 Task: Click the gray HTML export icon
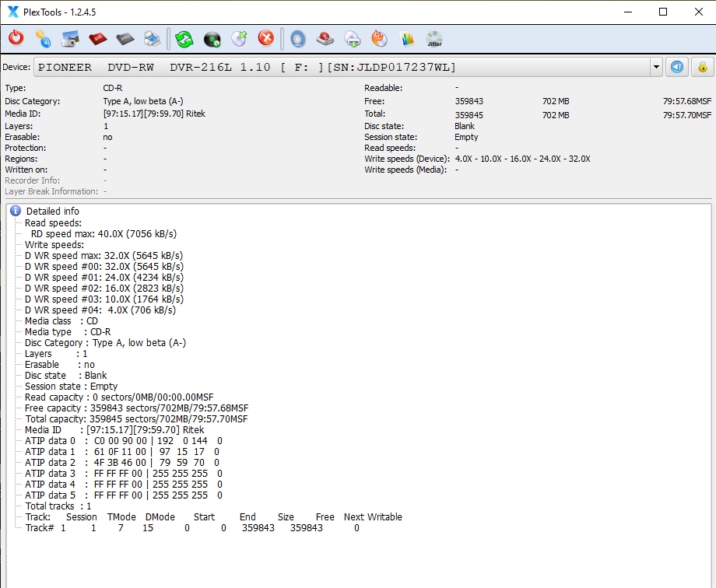click(125, 38)
